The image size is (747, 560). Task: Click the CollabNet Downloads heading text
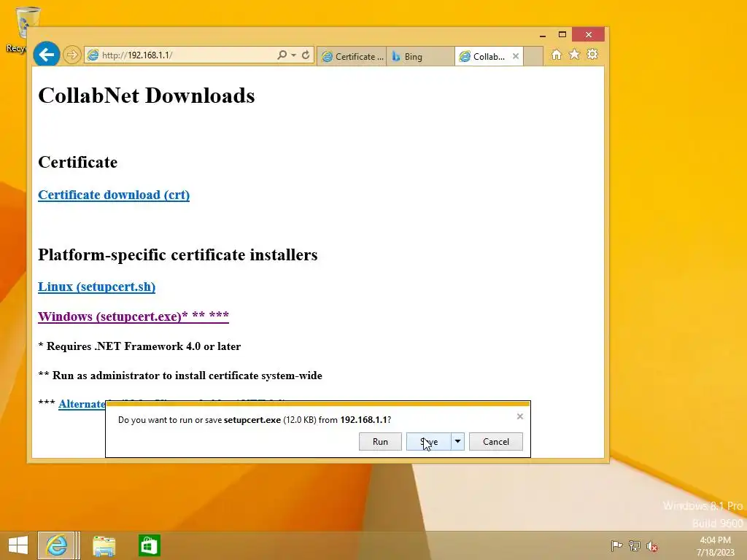click(x=146, y=96)
